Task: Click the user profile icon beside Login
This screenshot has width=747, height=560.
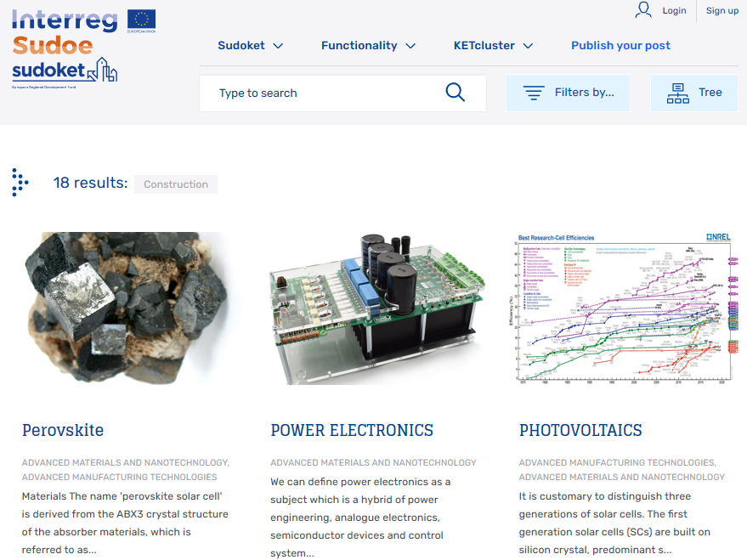Action: (643, 10)
